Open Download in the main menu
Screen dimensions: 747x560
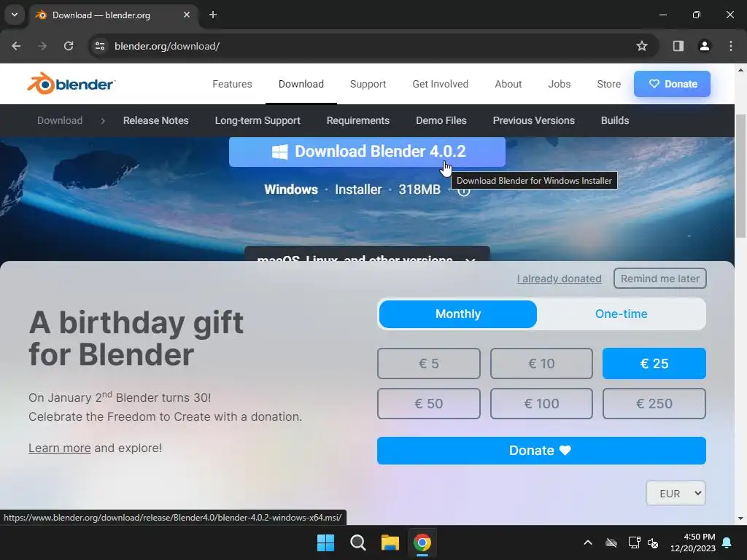pos(301,84)
